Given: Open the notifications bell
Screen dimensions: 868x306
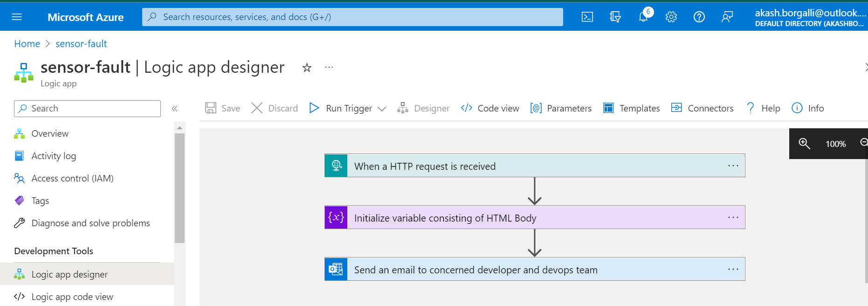Looking at the screenshot, I should pos(643,17).
